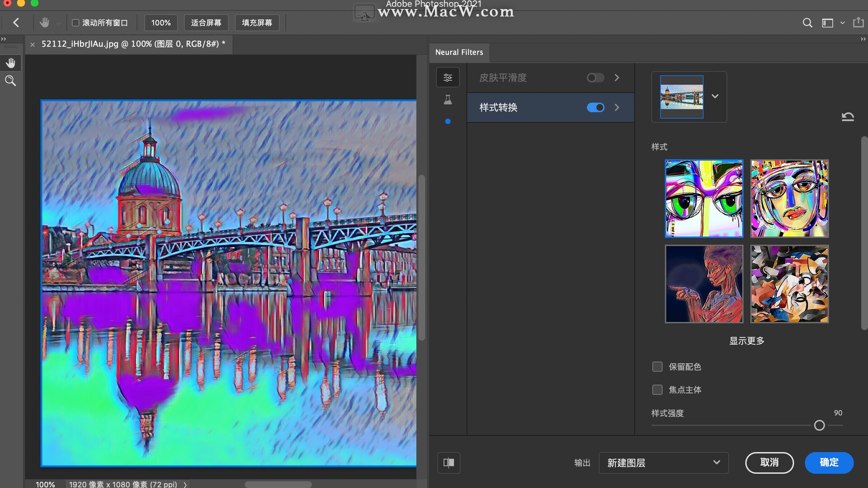The image size is (868, 488).
Task: Select the Hand tool in left toolbar
Action: 10,63
